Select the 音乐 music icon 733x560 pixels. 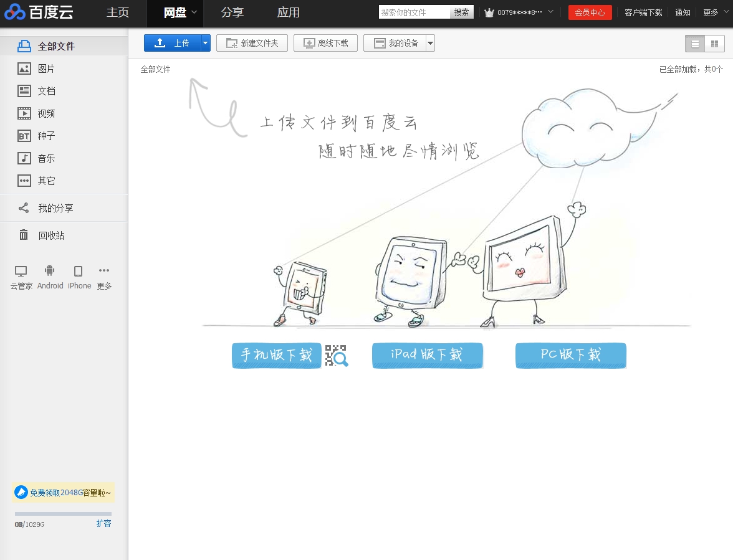[x=24, y=158]
